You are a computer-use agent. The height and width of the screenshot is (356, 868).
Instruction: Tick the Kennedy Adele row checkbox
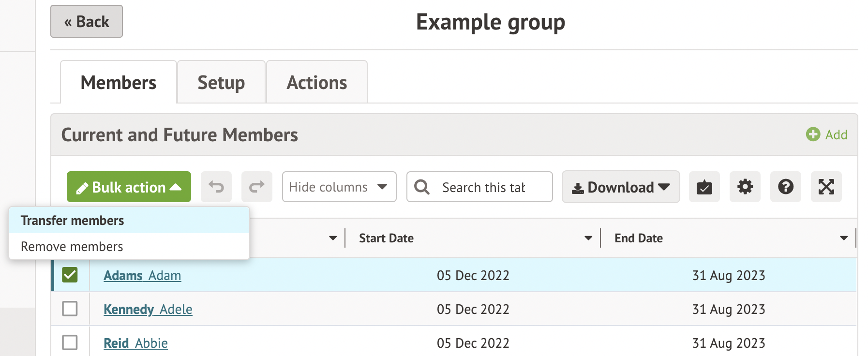coord(70,309)
